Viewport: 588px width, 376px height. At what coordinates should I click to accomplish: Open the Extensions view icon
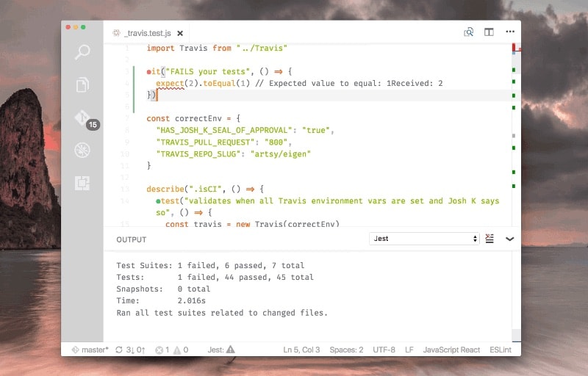[82, 183]
